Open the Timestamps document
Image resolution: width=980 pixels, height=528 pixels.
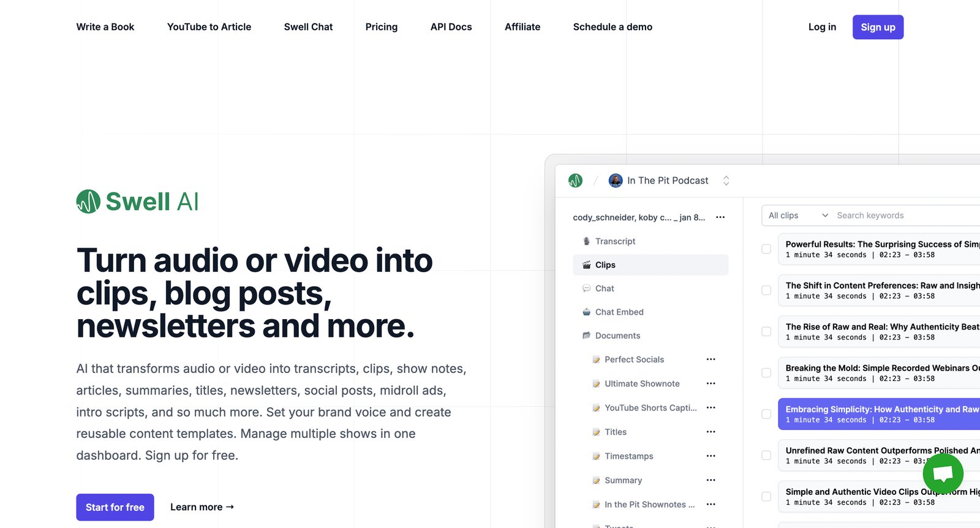[629, 456]
